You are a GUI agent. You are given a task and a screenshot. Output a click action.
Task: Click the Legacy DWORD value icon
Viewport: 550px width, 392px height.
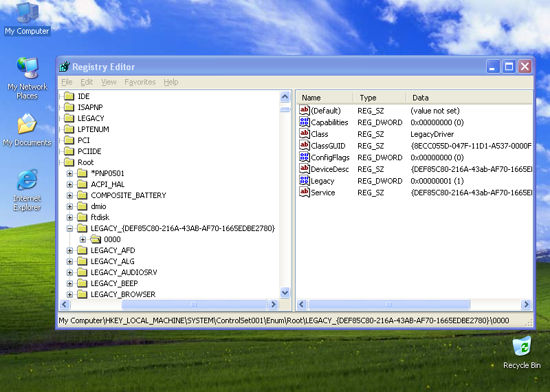pos(304,180)
